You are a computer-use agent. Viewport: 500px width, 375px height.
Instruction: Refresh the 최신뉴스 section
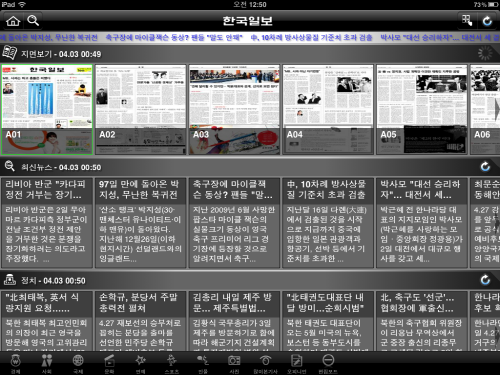click(485, 166)
